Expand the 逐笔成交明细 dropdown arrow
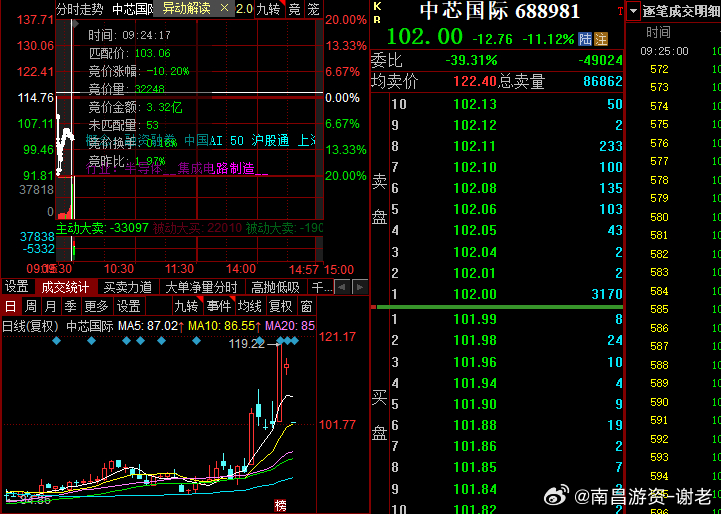This screenshot has height=514, width=721. point(633,11)
